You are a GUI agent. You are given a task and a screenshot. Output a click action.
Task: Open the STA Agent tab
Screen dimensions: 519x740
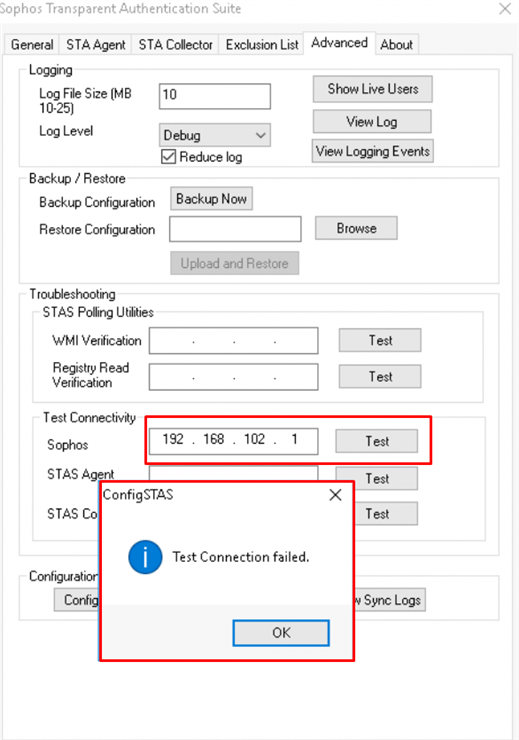pos(96,45)
